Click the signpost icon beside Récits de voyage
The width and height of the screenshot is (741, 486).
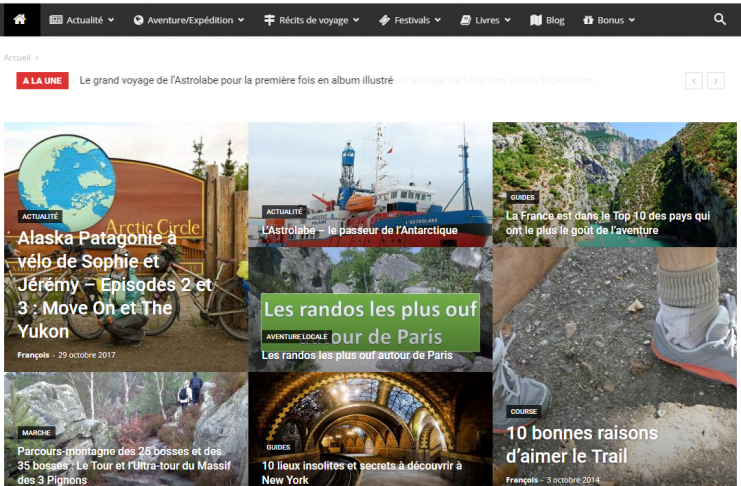(269, 20)
